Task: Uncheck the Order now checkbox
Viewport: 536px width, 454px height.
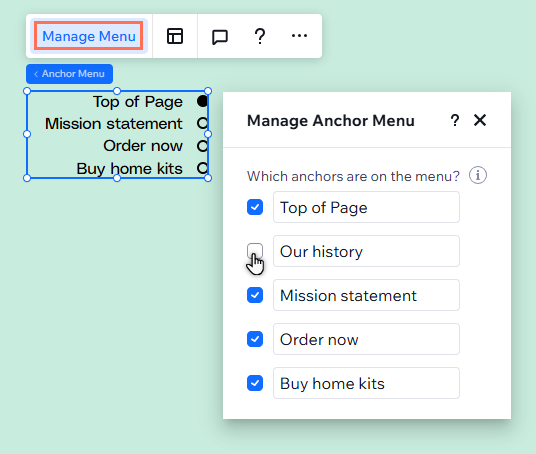Action: tap(255, 339)
